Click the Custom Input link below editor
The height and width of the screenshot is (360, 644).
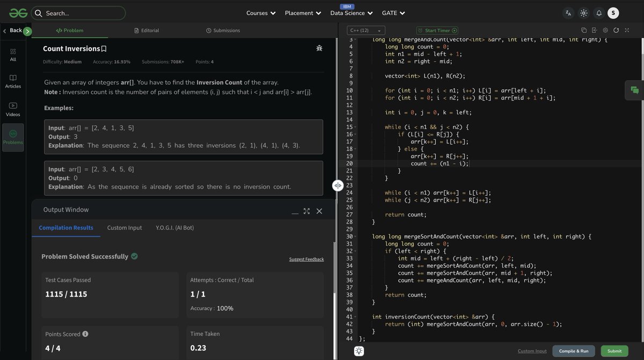tap(532, 351)
